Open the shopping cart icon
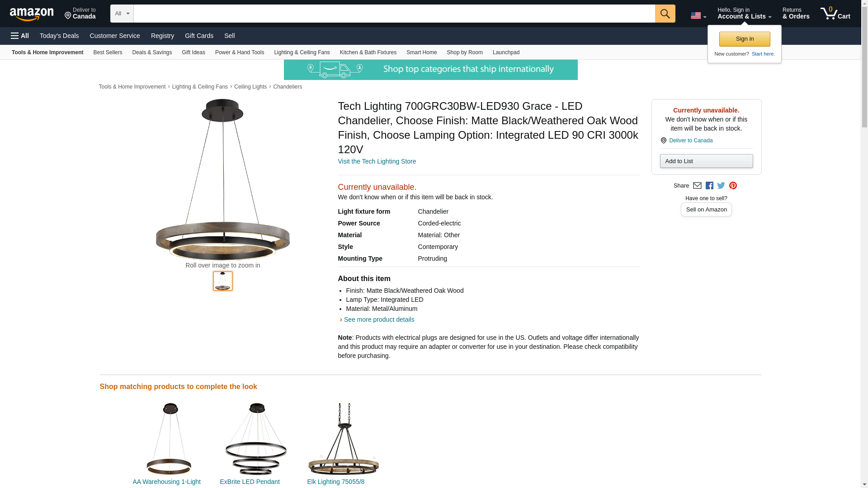Screen dimensions: 868x488 point(835,14)
